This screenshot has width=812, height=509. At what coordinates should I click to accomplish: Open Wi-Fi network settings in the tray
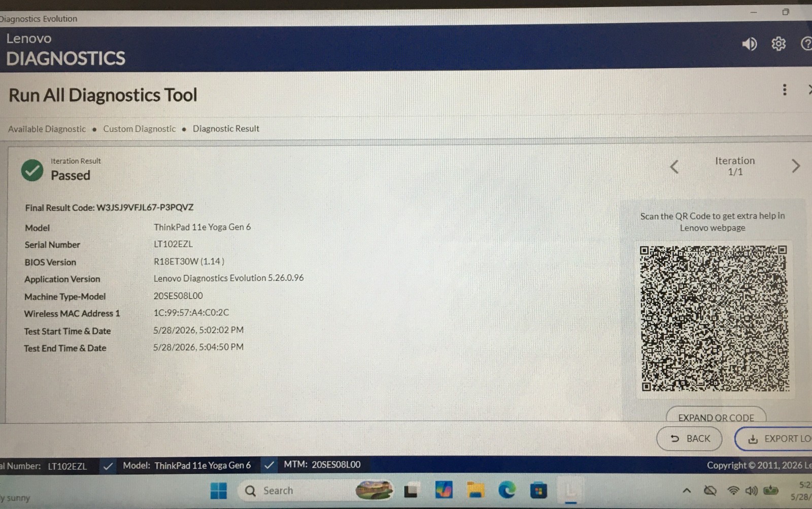733,491
